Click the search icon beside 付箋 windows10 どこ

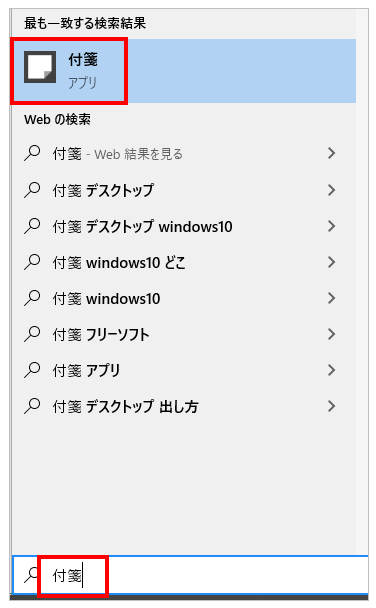(32, 262)
